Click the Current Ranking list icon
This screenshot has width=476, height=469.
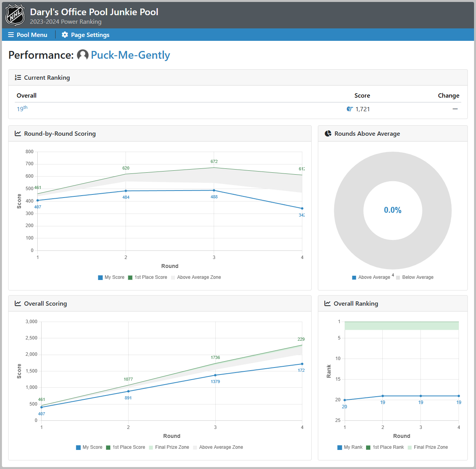click(18, 77)
